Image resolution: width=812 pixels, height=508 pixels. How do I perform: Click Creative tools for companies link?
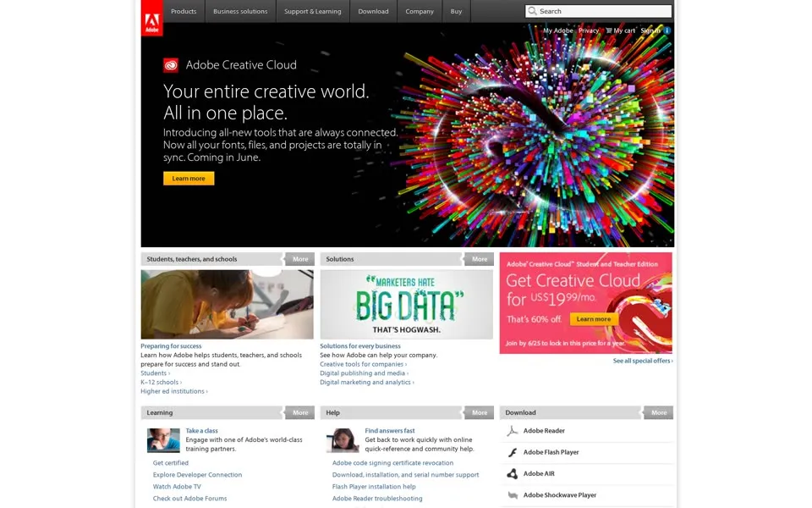363,364
